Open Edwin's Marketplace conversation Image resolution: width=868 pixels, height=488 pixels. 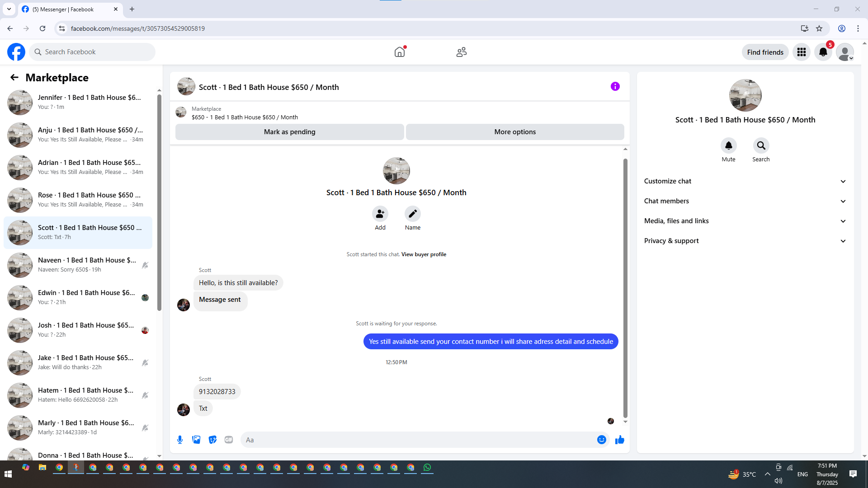click(78, 297)
